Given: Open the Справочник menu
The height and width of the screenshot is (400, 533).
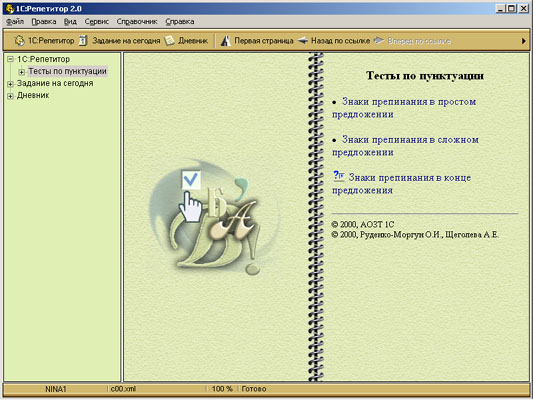Looking at the screenshot, I should pos(137,21).
